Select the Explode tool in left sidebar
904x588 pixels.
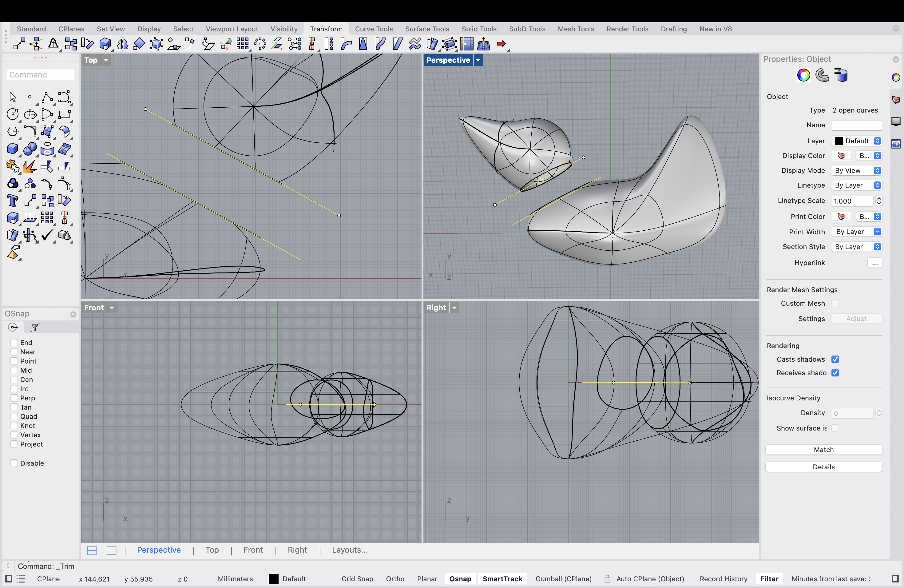[x=30, y=166]
